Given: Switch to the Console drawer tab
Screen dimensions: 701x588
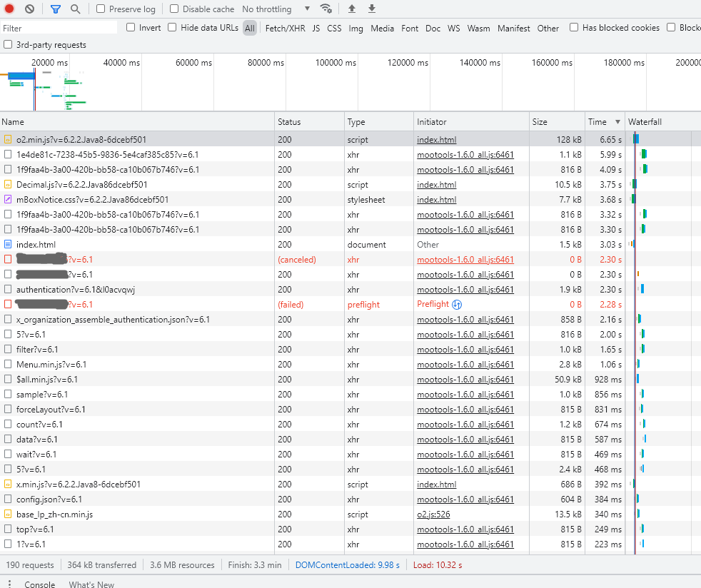Looking at the screenshot, I should click(x=40, y=584).
